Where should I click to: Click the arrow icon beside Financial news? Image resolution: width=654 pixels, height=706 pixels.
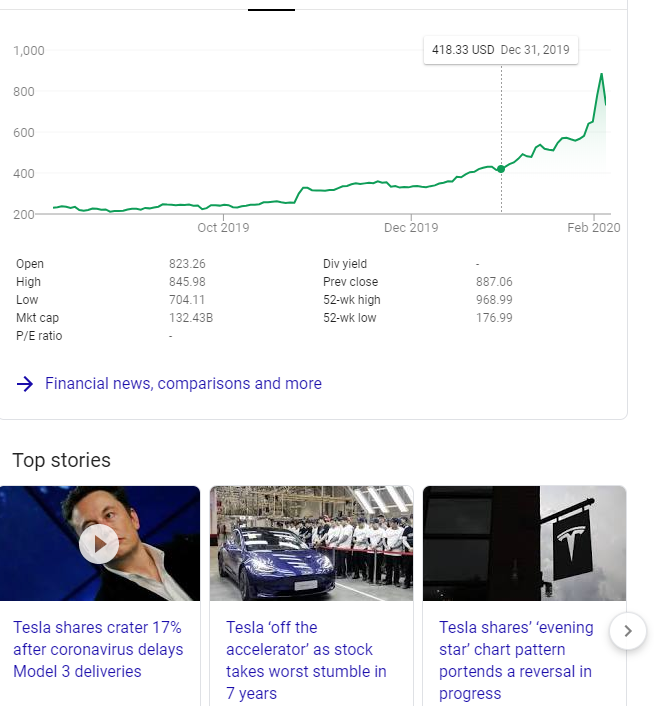tap(25, 384)
